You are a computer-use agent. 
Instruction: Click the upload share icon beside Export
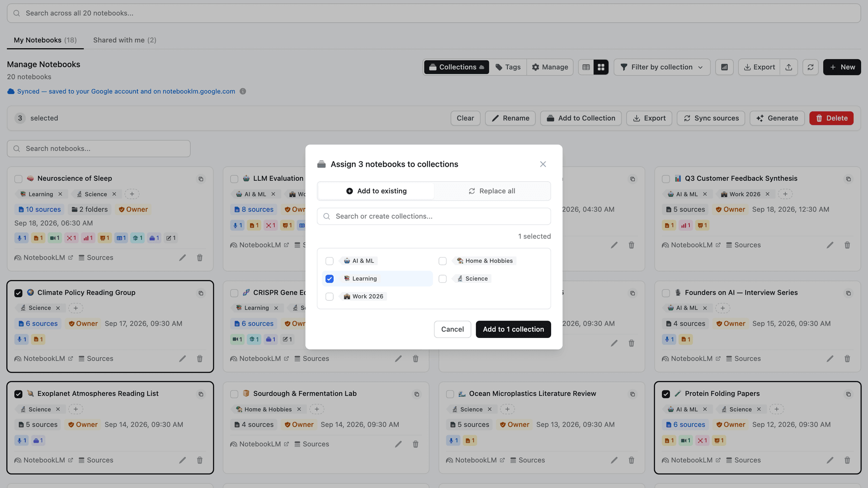(x=789, y=67)
